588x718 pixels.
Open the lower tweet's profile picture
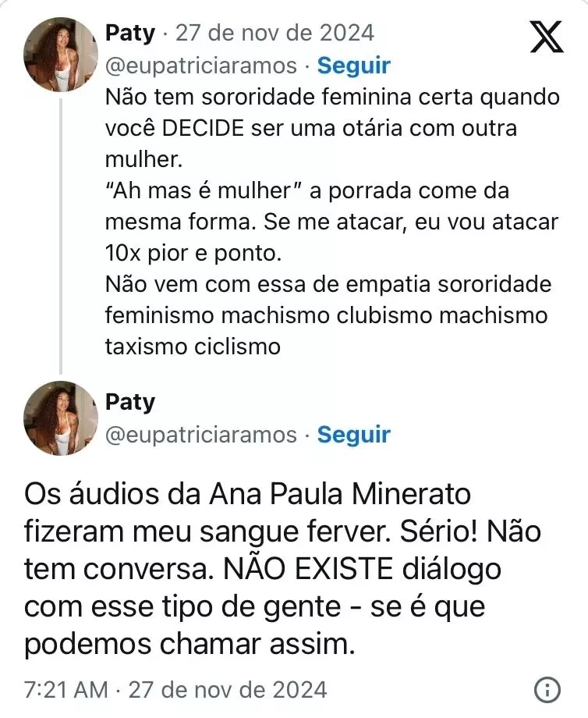(x=62, y=418)
